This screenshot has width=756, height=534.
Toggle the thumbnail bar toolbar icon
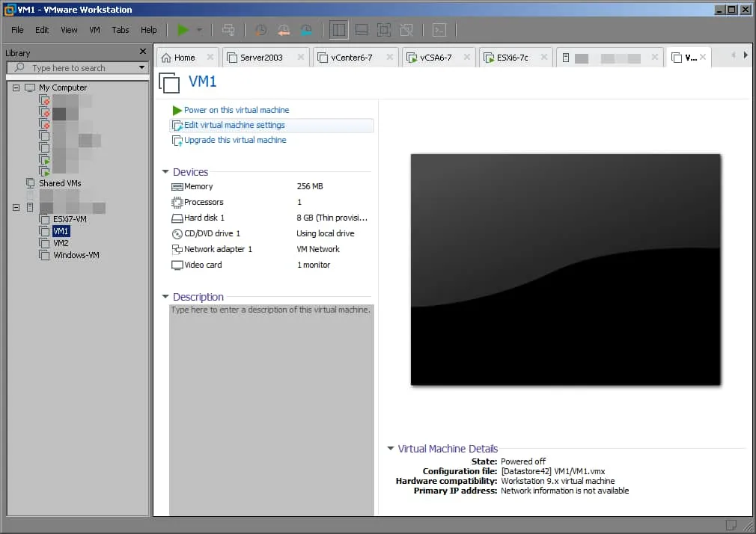click(361, 30)
